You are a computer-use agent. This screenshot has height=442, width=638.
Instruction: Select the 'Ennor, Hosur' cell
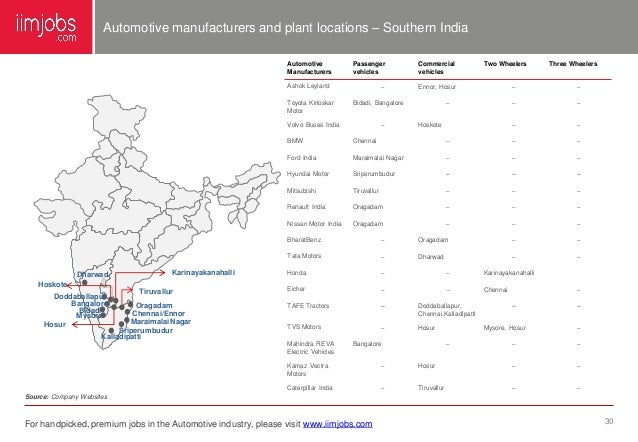[436, 87]
